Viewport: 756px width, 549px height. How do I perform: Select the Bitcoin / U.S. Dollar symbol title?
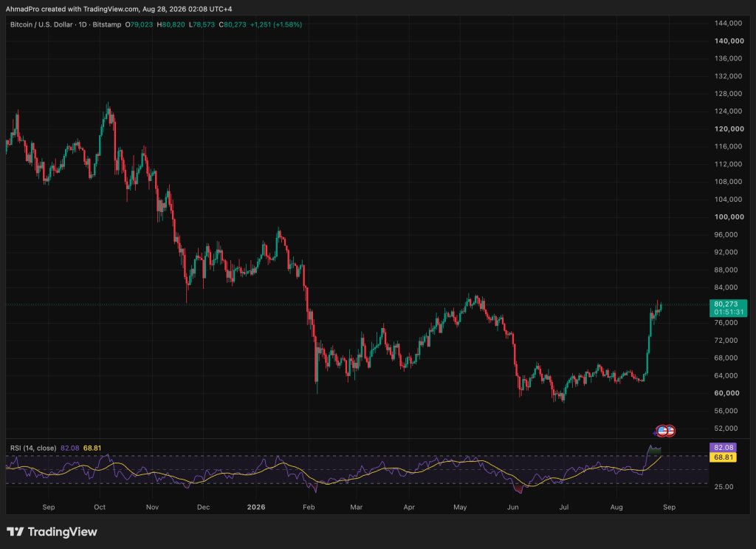pos(41,24)
